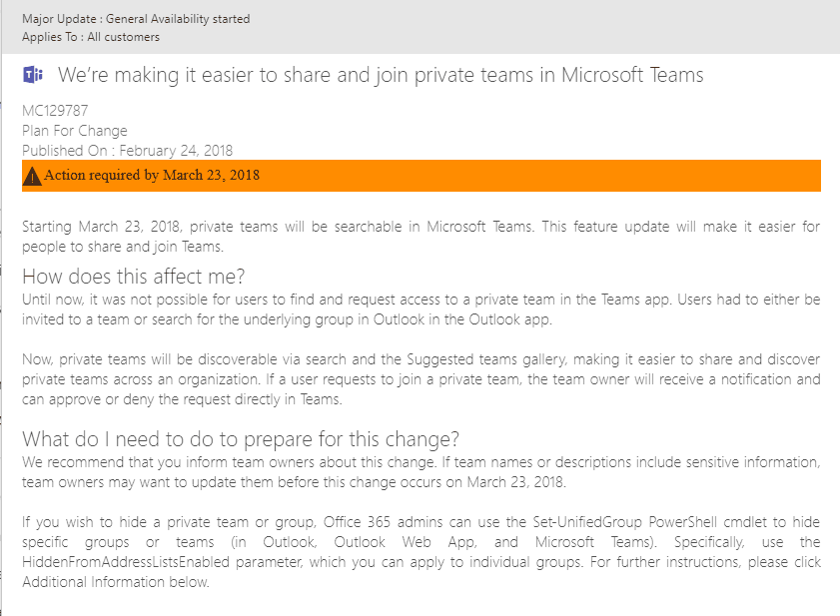Viewport: 840px width, 616px height.
Task: Click the private teams announcement title
Action: click(381, 75)
